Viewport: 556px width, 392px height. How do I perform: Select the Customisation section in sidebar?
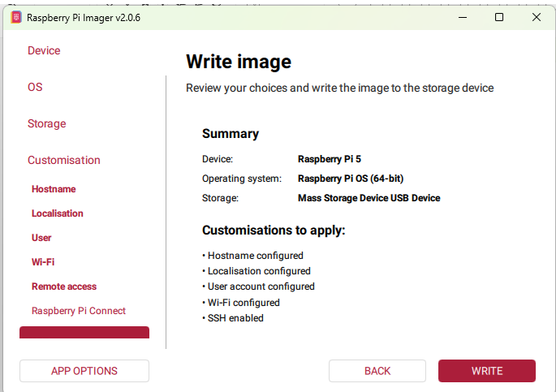[64, 160]
